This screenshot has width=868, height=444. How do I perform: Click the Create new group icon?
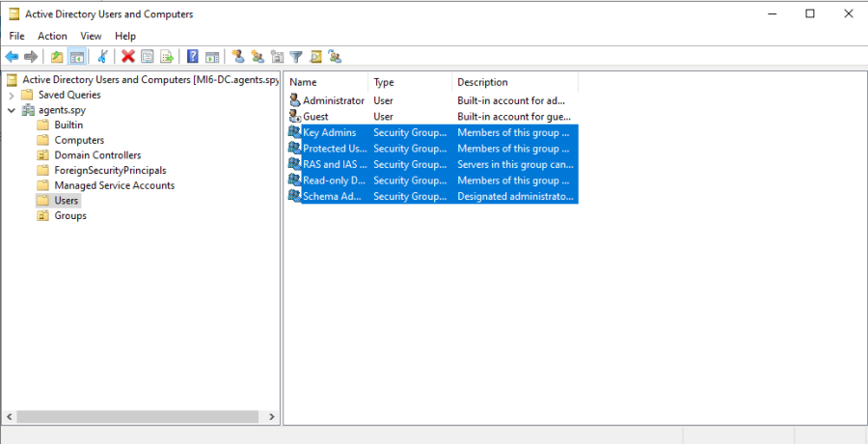pyautogui.click(x=258, y=57)
